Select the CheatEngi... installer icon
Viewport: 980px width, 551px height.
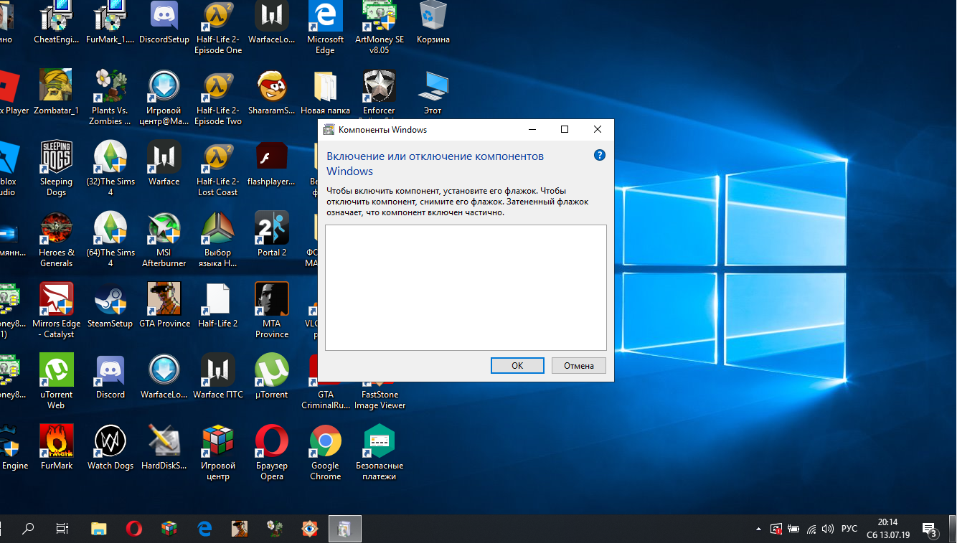tap(56, 23)
